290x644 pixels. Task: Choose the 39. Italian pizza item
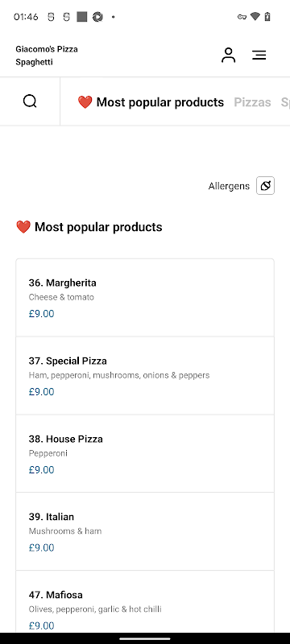[x=145, y=531]
